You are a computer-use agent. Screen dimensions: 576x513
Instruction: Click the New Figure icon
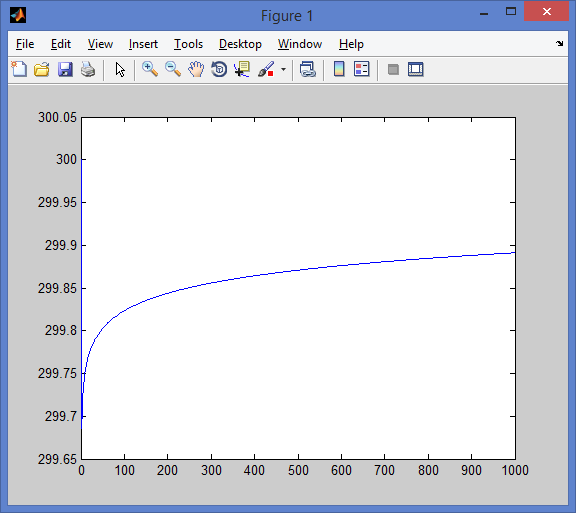(x=19, y=69)
